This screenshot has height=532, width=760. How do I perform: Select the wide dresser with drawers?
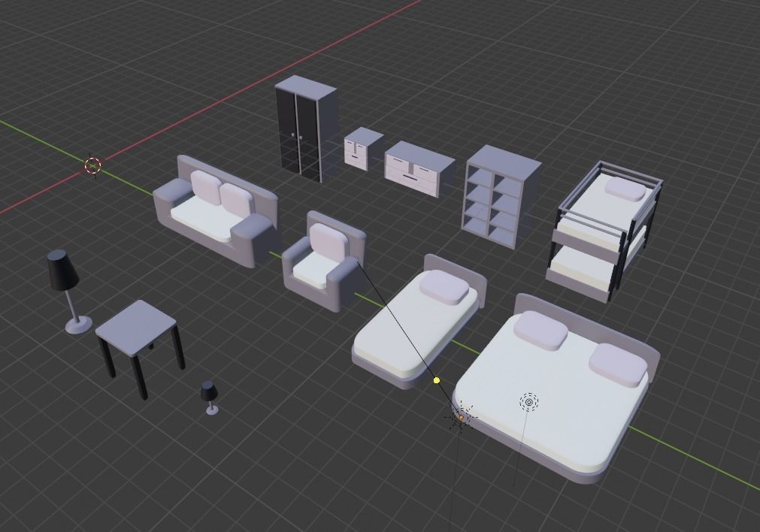tap(419, 168)
